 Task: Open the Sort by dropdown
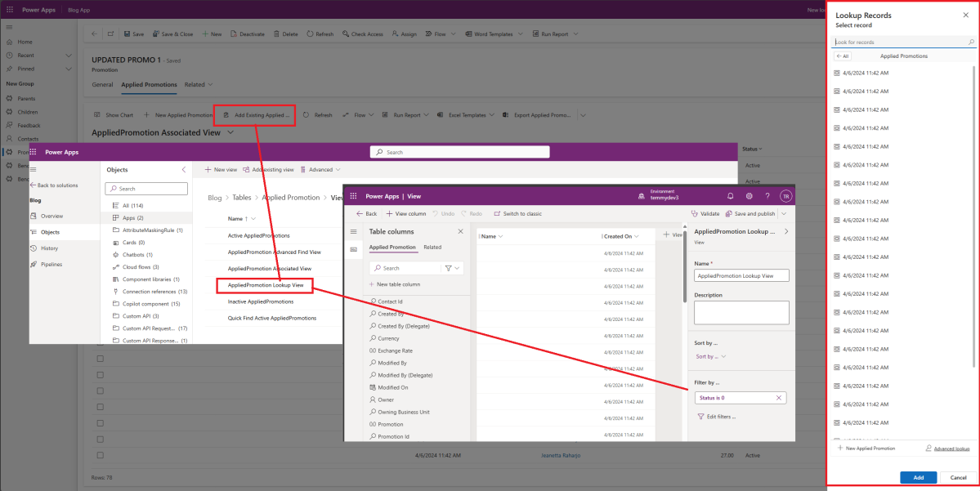coord(711,357)
